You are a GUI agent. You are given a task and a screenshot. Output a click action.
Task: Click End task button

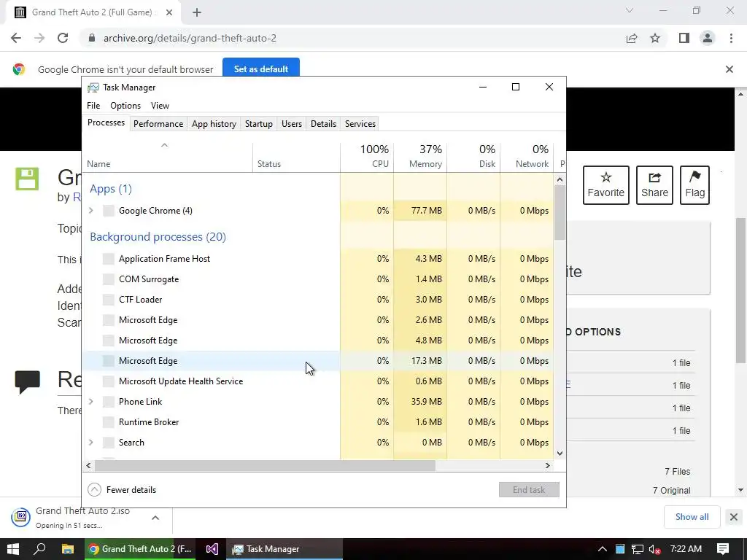pyautogui.click(x=529, y=489)
